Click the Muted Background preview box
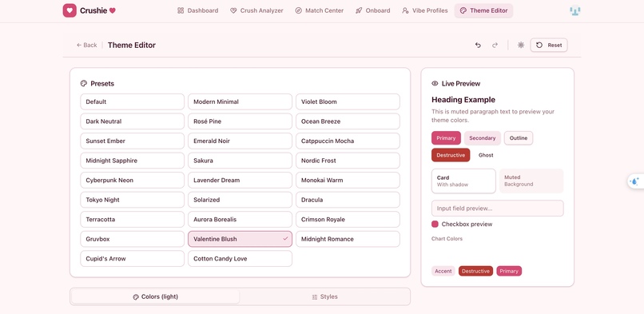The width and height of the screenshot is (644, 314). (x=531, y=181)
